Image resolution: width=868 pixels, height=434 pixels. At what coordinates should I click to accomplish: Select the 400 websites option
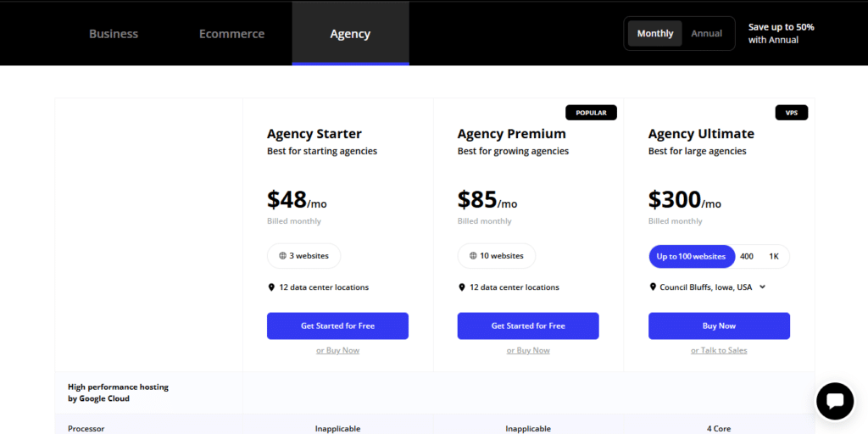point(746,256)
